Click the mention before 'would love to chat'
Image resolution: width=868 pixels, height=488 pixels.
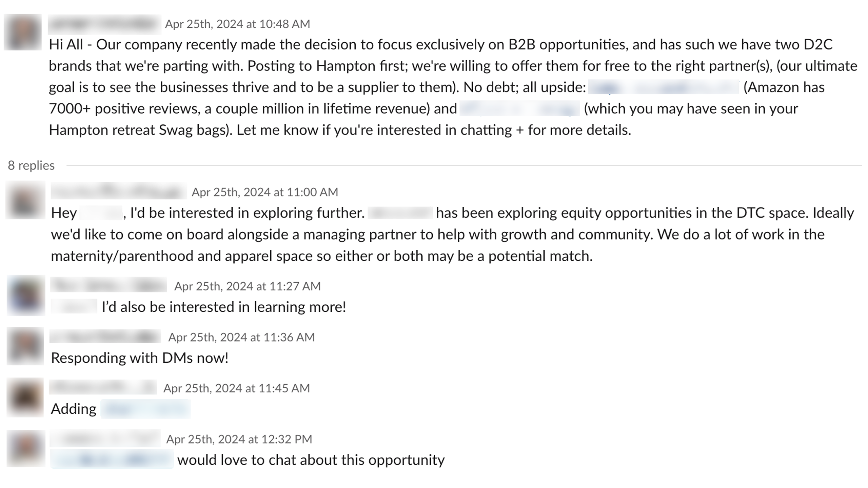(112, 460)
